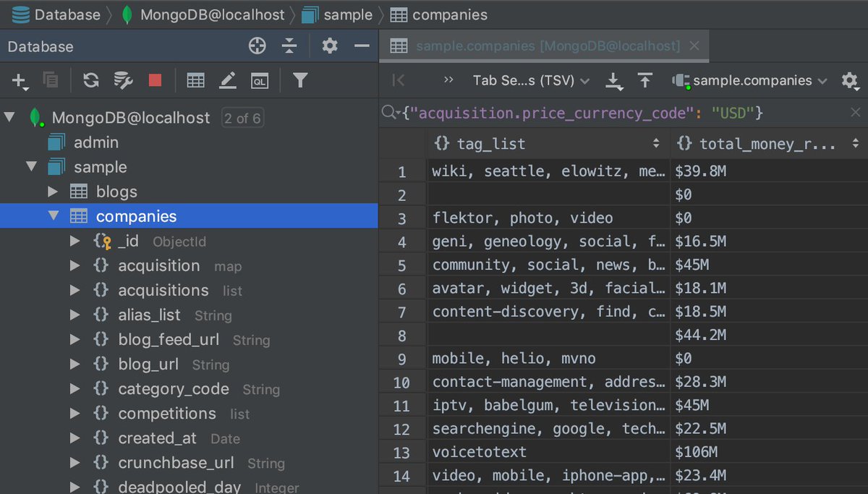Viewport: 868px width, 494px height.
Task: Click the red Stop/Deactivate button
Action: pyautogui.click(x=155, y=80)
